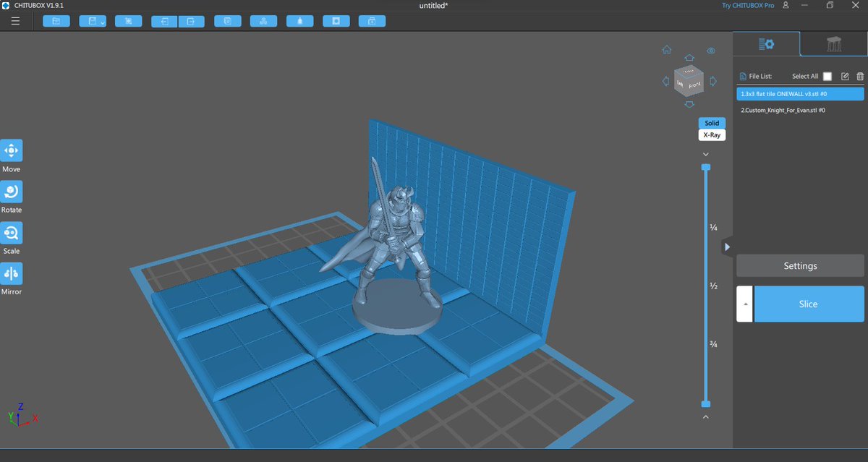Collapse the right panel with the triangle arrow
This screenshot has width=868, height=462.
[x=727, y=247]
